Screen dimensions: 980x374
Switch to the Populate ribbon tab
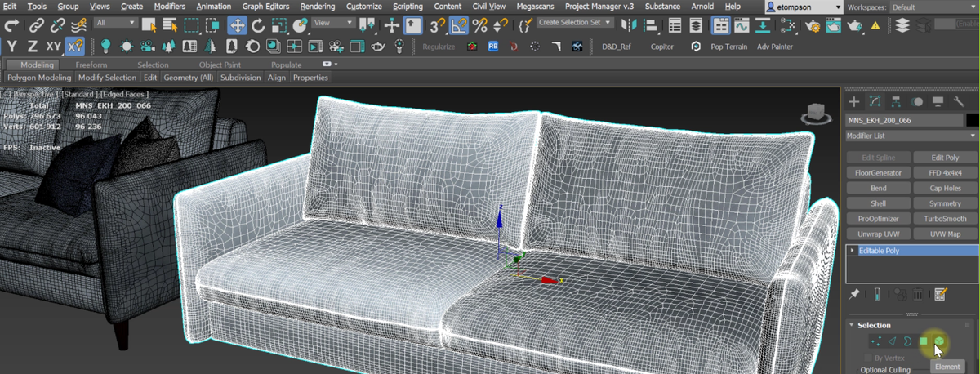pos(287,65)
